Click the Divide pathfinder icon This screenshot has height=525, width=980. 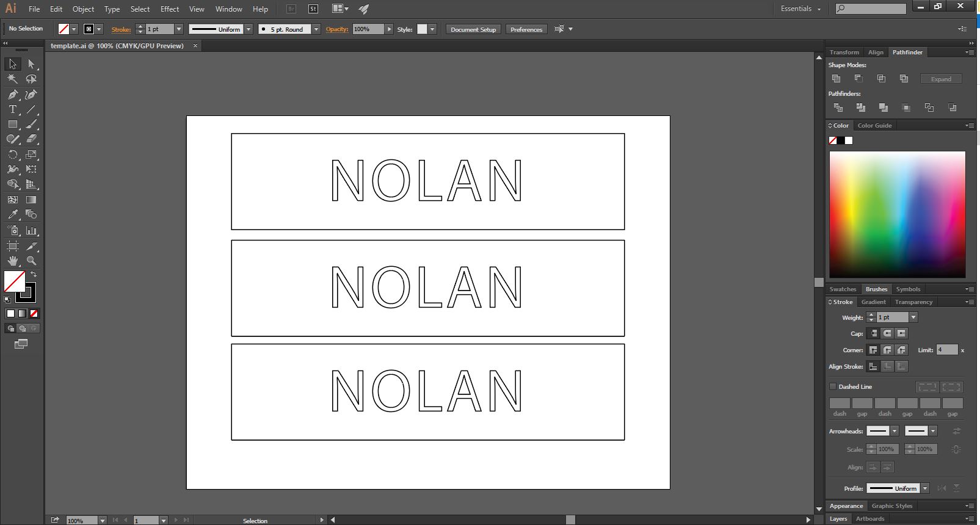pos(838,107)
